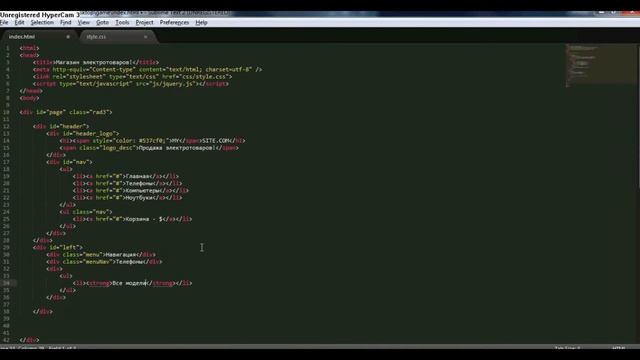The image size is (640, 360).
Task: Click the div id="page" class="rad3" line
Action: (66, 112)
